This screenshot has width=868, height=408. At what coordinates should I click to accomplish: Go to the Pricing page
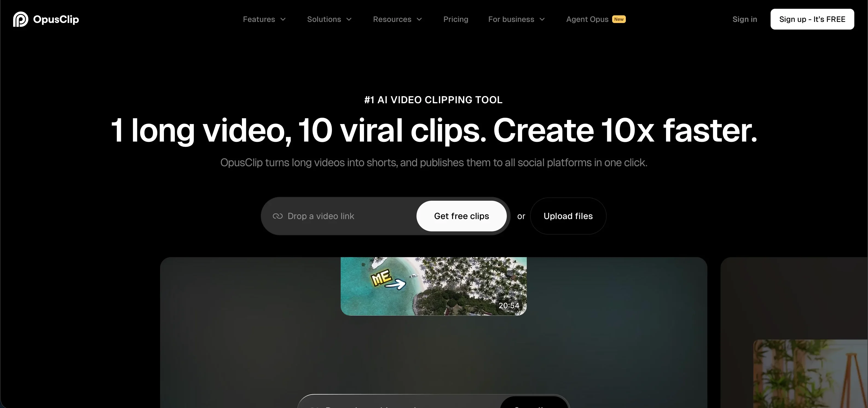coord(456,19)
